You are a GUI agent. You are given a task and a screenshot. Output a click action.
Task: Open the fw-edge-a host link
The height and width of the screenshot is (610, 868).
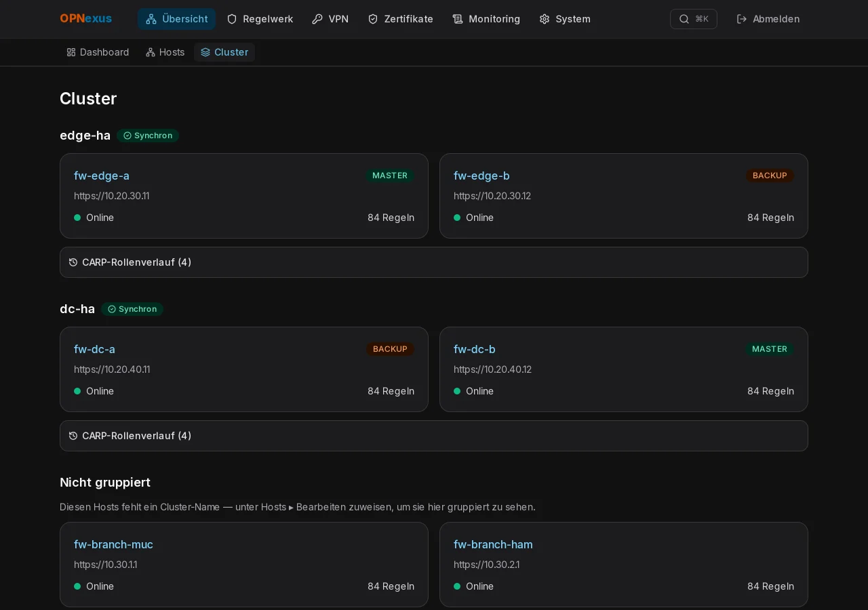click(102, 176)
